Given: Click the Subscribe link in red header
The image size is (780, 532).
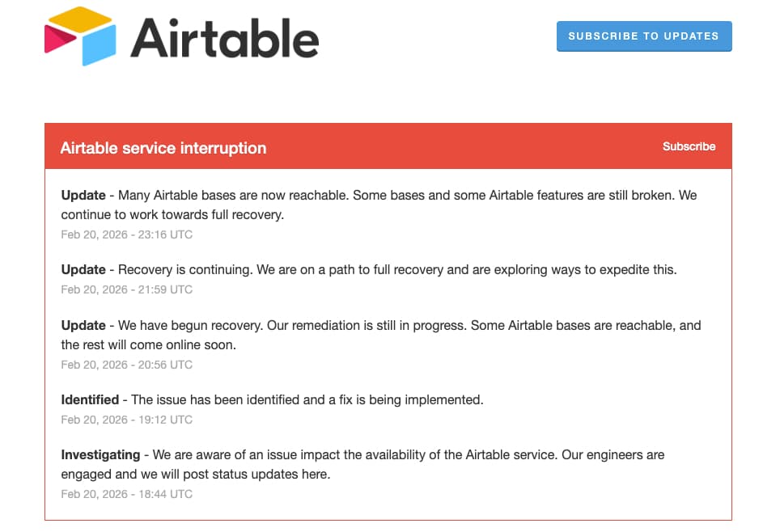Looking at the screenshot, I should (689, 146).
